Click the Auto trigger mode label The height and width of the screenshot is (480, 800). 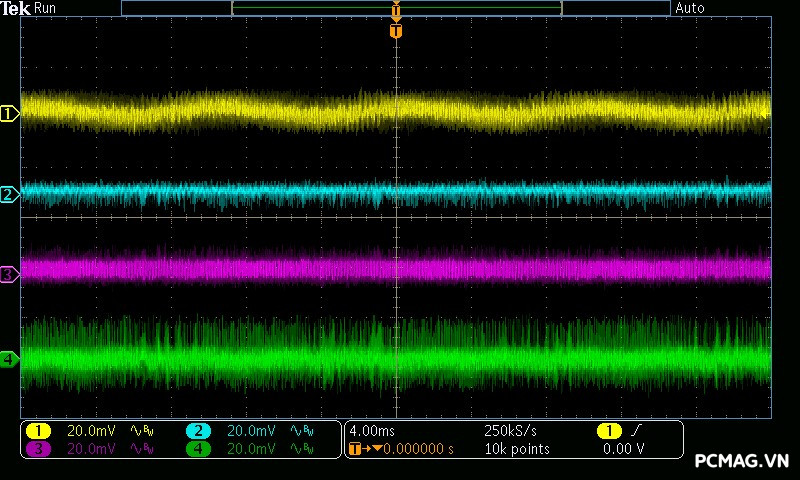point(690,8)
